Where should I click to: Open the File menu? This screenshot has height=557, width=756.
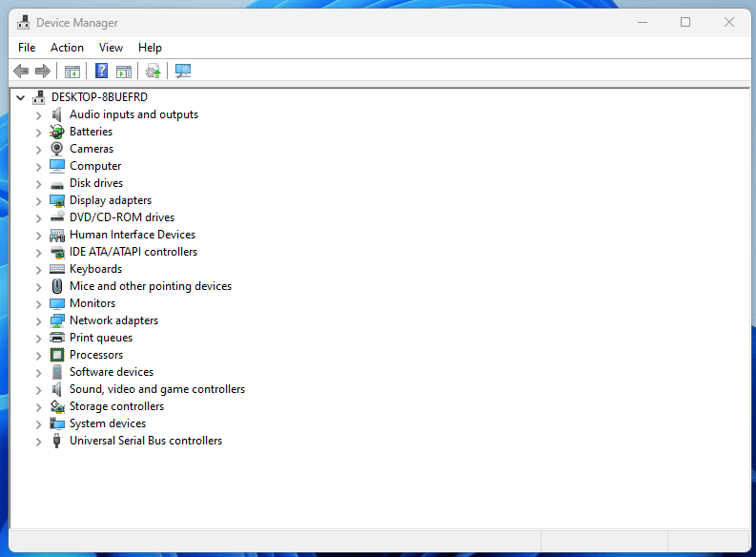27,48
